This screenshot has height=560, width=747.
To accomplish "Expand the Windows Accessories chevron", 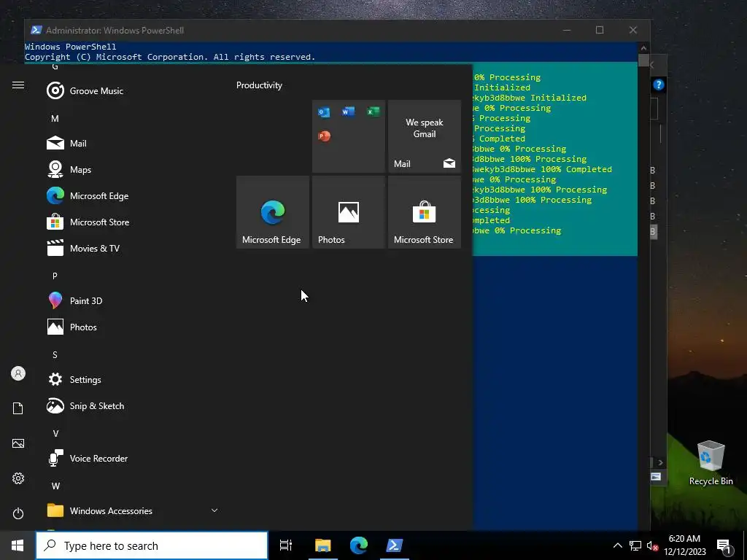I will tap(214, 510).
